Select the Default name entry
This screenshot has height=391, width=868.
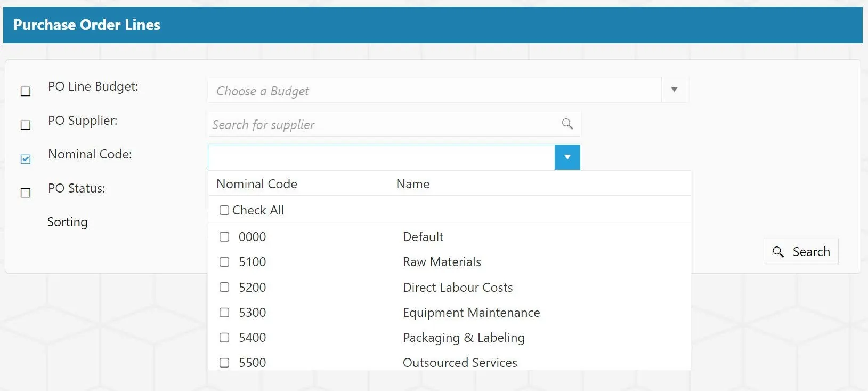[x=423, y=236]
